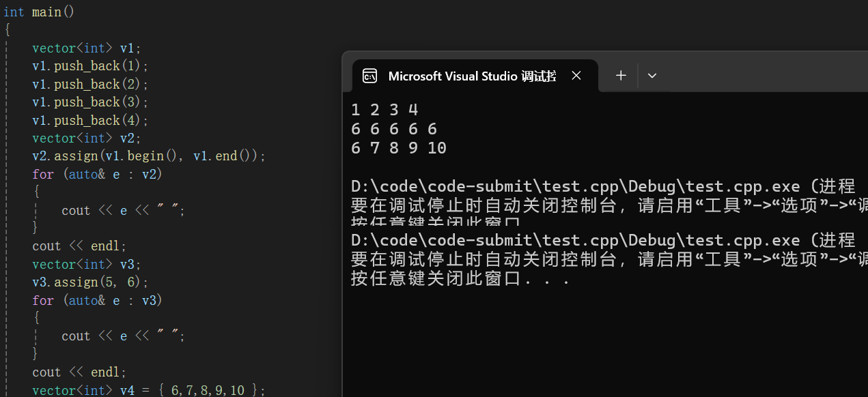
Task: Click code line "v1.push_back(3);"
Action: tap(90, 102)
